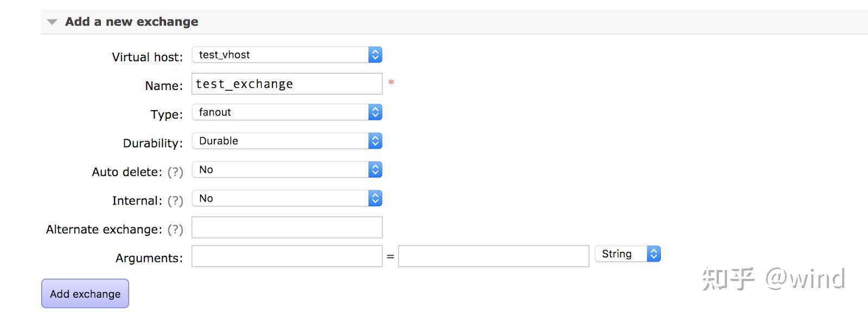Viewport: 868px width, 314px height.
Task: Open the Auto delete dropdown
Action: 286,170
